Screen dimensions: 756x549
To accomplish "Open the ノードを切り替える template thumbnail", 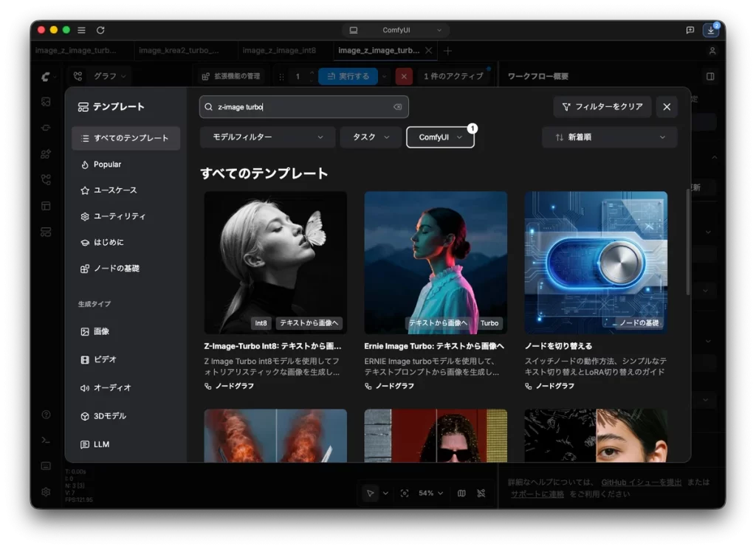I will point(596,263).
